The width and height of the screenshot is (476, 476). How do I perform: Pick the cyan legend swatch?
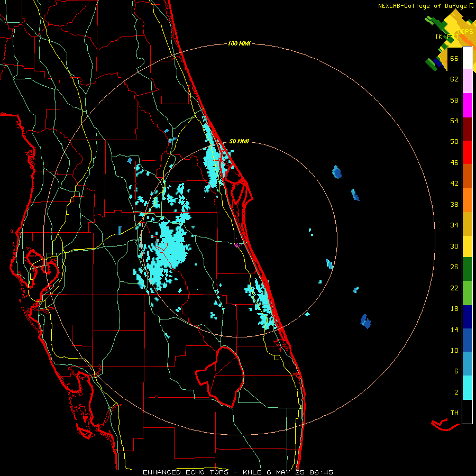point(467,388)
